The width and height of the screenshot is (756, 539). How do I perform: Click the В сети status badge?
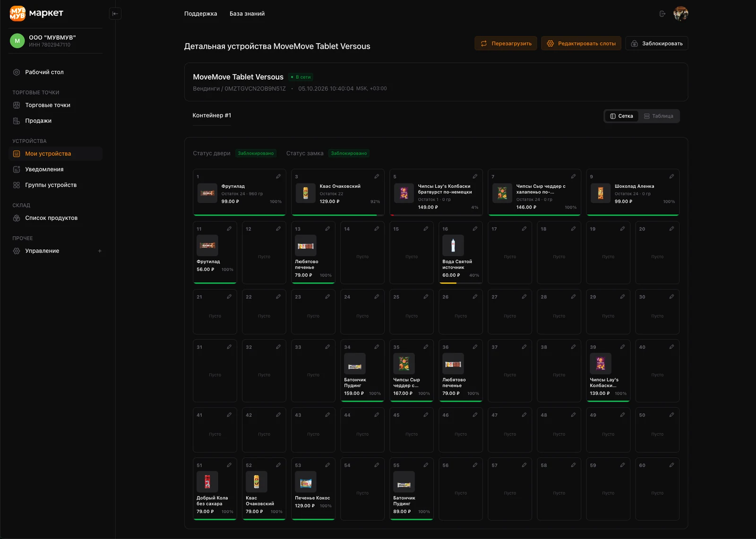pos(301,77)
